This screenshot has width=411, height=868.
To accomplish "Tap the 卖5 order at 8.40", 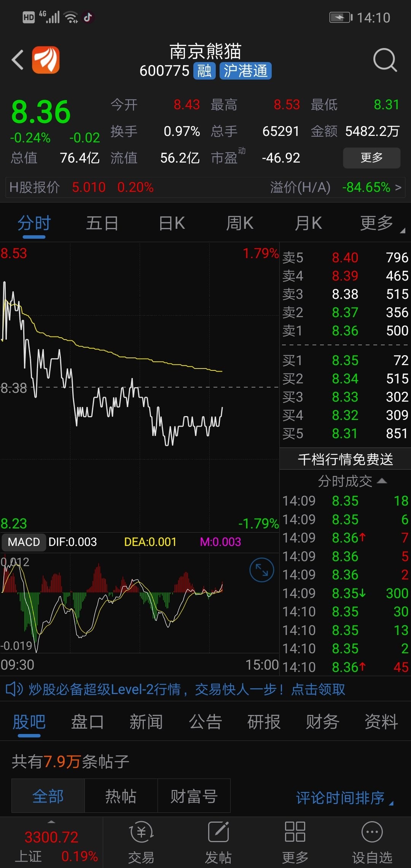I will [x=345, y=258].
